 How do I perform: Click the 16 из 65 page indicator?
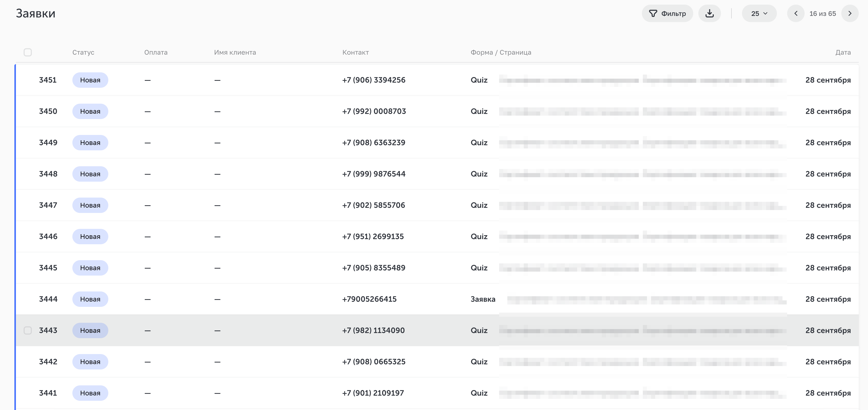[x=823, y=14]
